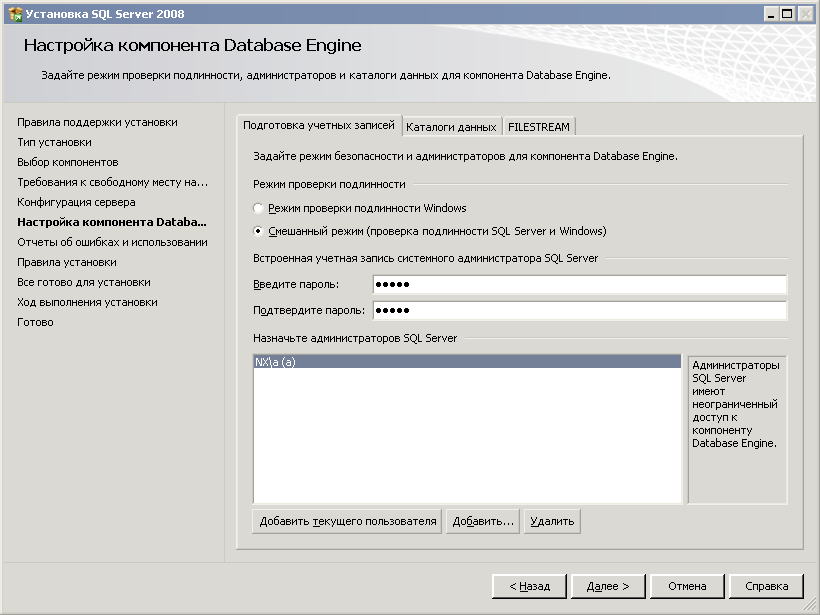Click Ход выполнения установки step
Viewport: 820px width, 615px height.
tap(87, 302)
